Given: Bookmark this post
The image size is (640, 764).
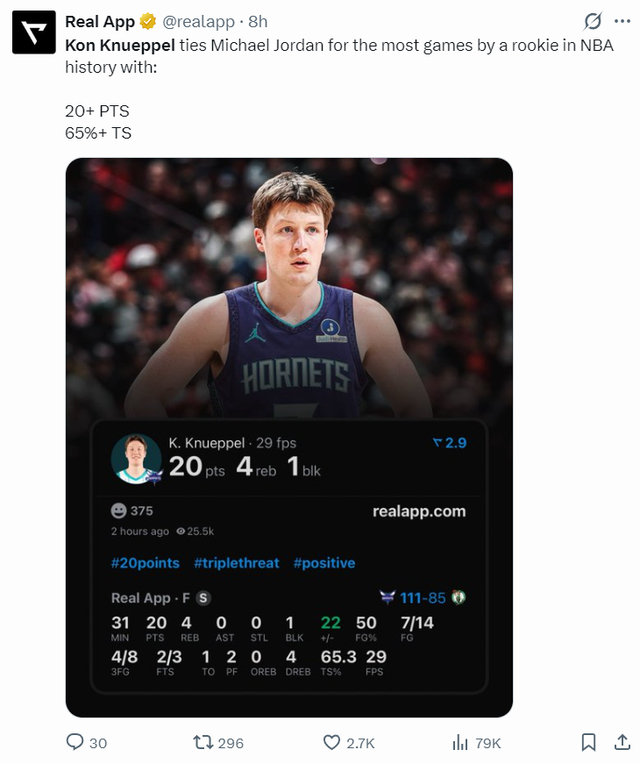Looking at the screenshot, I should pyautogui.click(x=589, y=742).
